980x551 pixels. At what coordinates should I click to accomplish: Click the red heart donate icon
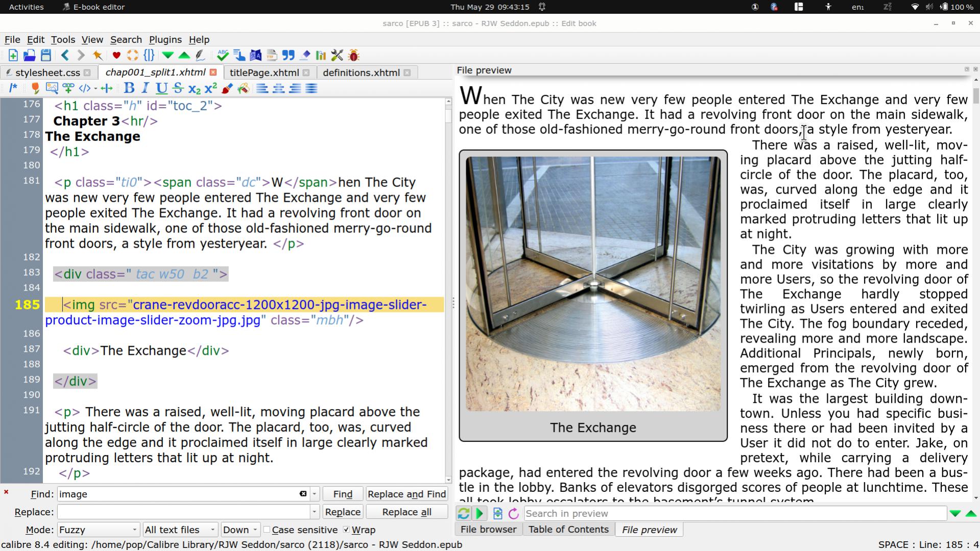pos(116,56)
